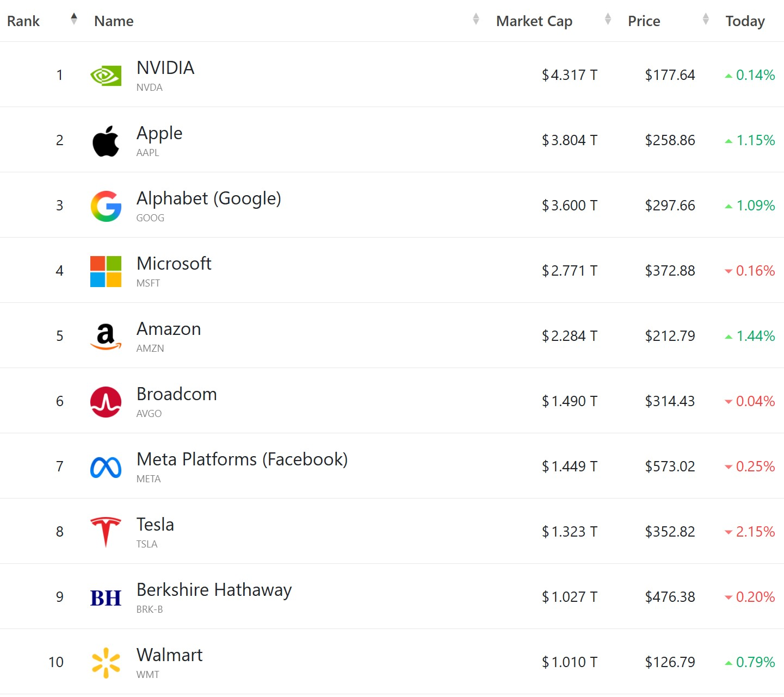Click Tesla's 2.15% daily change value

click(x=755, y=532)
